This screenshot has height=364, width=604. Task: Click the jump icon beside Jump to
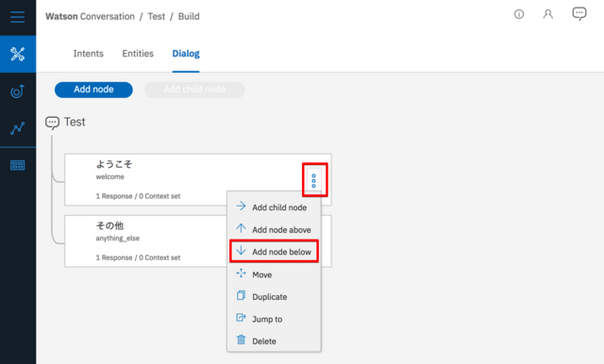pyautogui.click(x=242, y=318)
